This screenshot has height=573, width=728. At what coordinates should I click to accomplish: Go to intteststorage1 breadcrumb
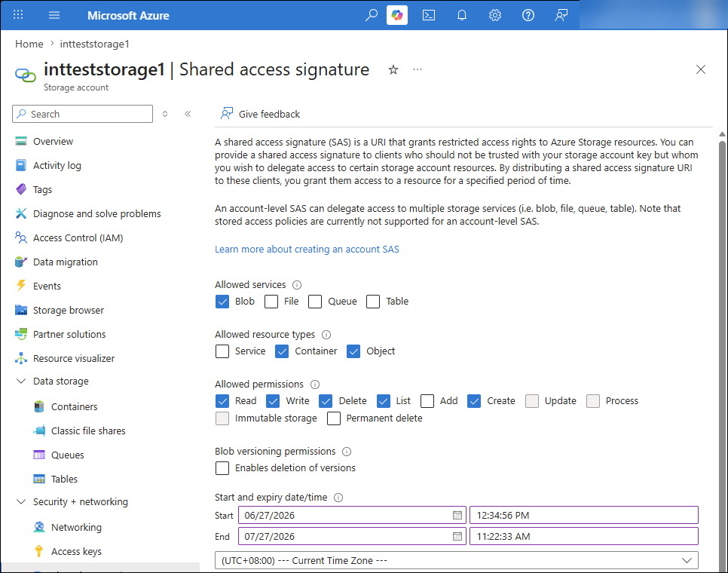coord(95,44)
